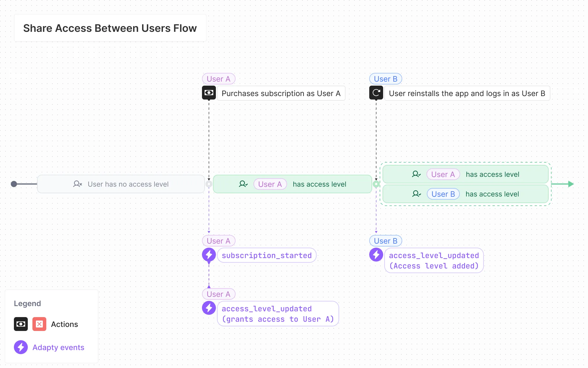Click the banknote purchase action icon above User A
588x368 pixels.
click(209, 93)
